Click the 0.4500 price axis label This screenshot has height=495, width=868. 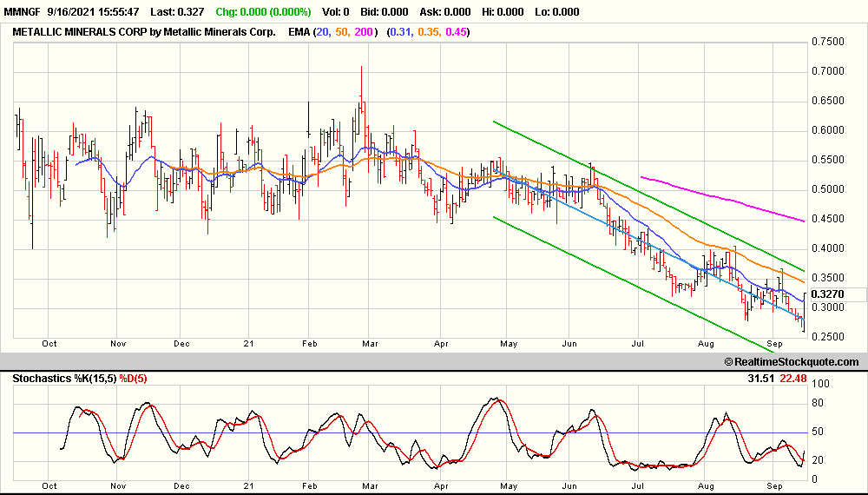826,219
